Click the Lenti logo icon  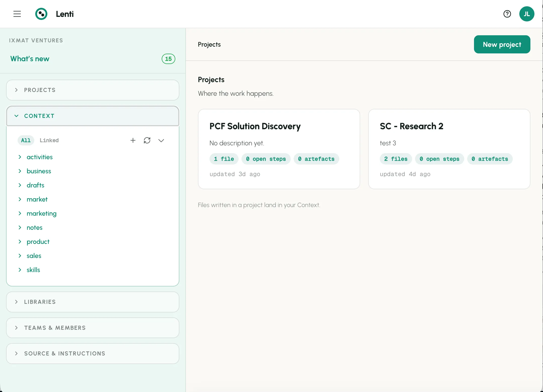point(41,14)
